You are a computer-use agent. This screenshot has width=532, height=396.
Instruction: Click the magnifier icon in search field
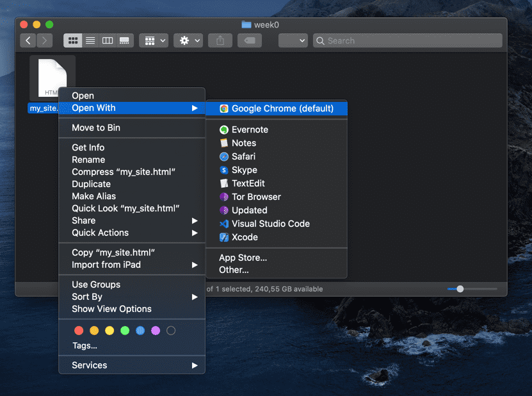(320, 41)
